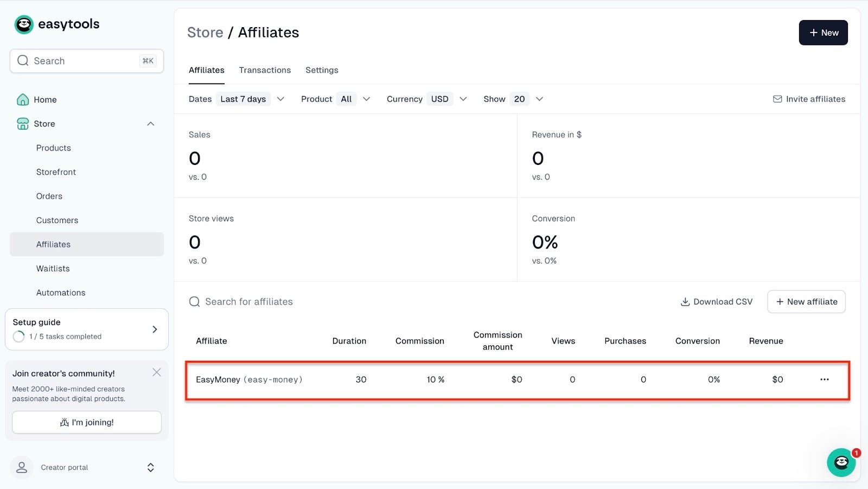
Task: Switch to the Settings tab
Action: pyautogui.click(x=322, y=70)
